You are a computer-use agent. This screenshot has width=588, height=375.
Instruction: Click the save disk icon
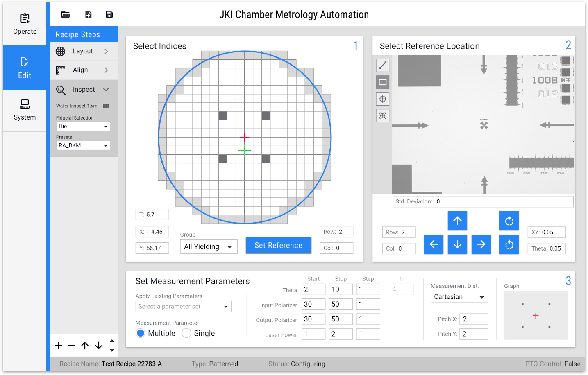[109, 15]
